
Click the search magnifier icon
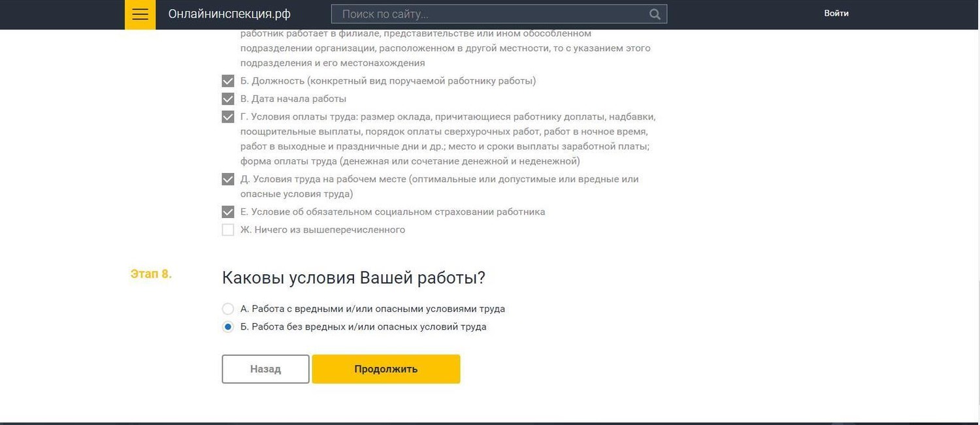point(655,14)
